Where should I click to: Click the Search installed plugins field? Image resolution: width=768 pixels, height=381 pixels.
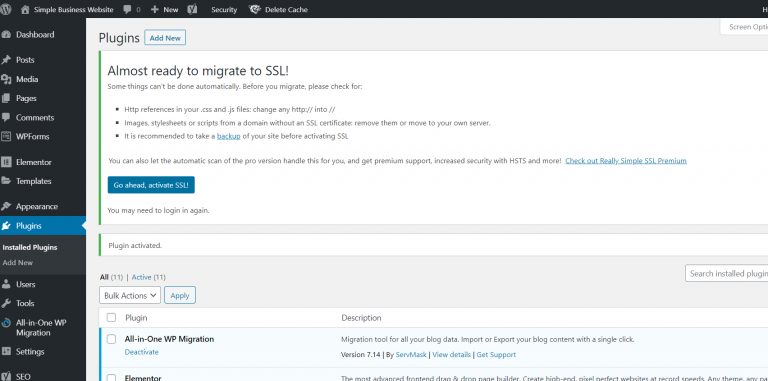[x=726, y=273]
